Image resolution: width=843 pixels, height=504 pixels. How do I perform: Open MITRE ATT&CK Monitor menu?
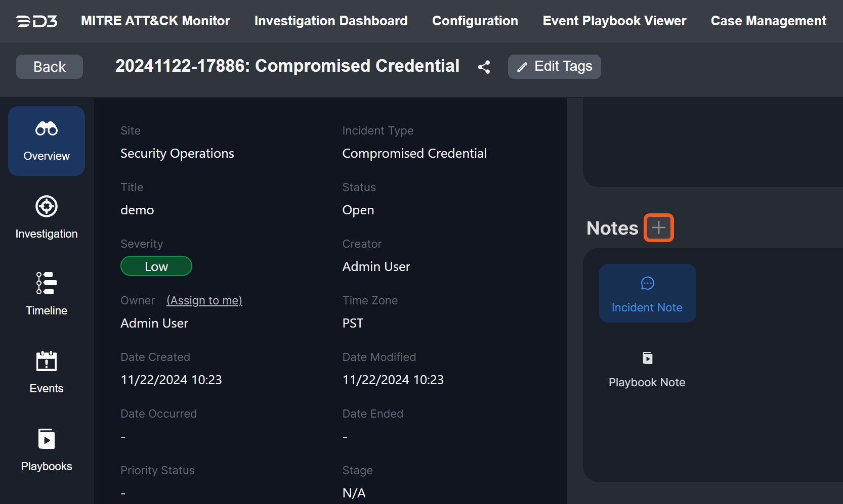tap(155, 21)
